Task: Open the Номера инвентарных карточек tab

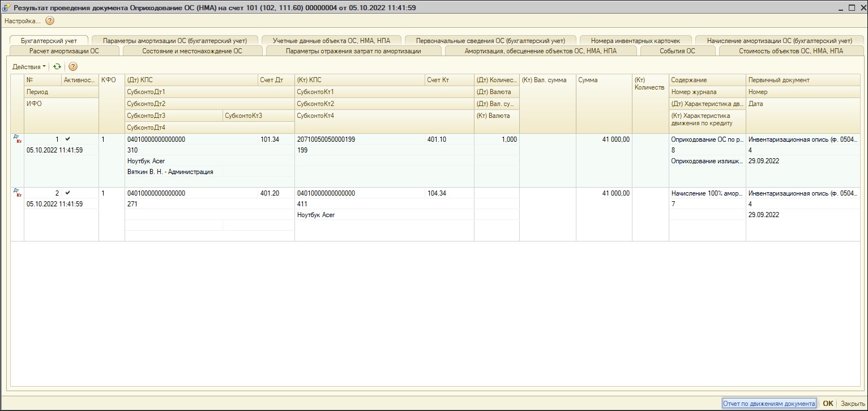Action: coord(635,41)
